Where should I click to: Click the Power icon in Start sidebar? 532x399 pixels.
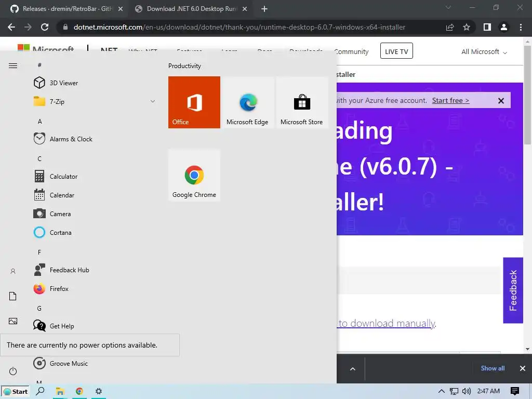click(13, 371)
